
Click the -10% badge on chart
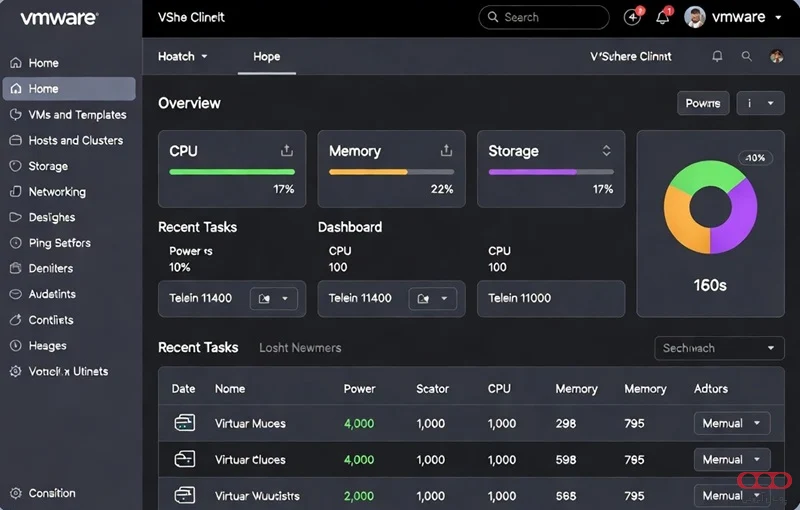point(755,158)
